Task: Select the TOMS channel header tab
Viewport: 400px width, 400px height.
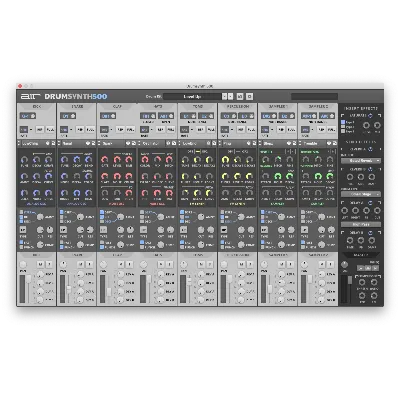Action: pos(198,107)
